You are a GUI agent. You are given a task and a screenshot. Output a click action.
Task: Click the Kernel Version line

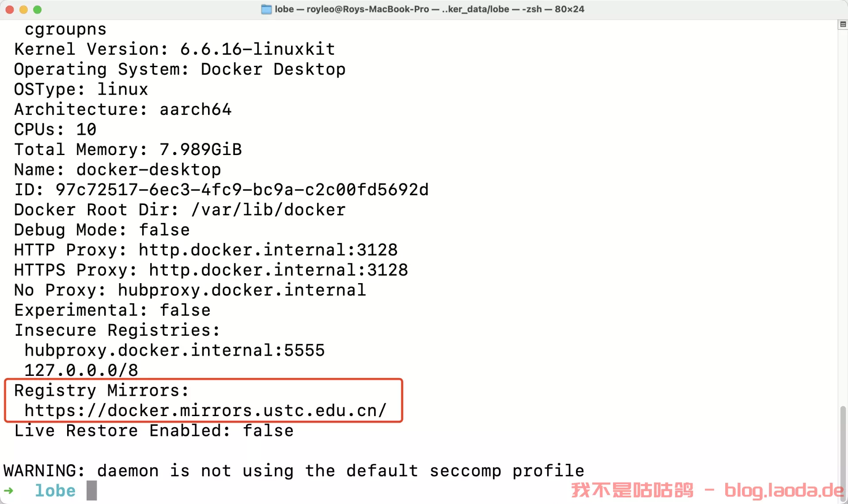pyautogui.click(x=174, y=49)
